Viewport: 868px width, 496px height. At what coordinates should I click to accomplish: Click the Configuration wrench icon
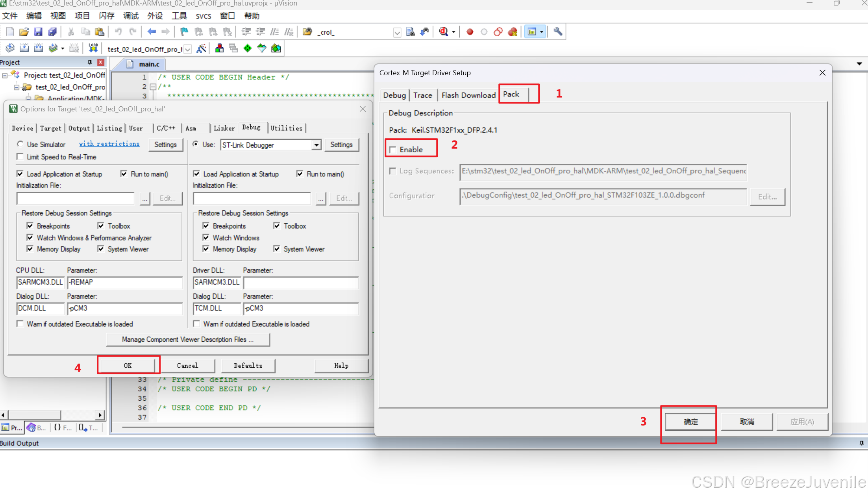coord(557,32)
